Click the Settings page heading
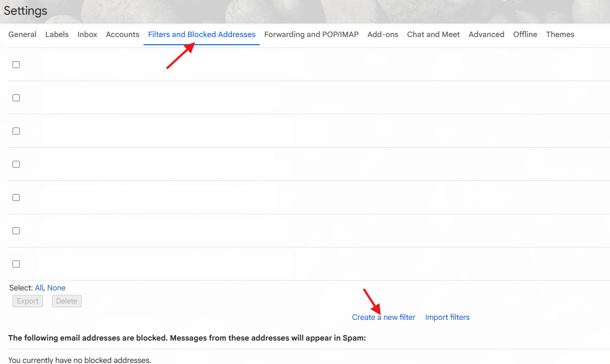The image size is (610, 364). point(25,11)
